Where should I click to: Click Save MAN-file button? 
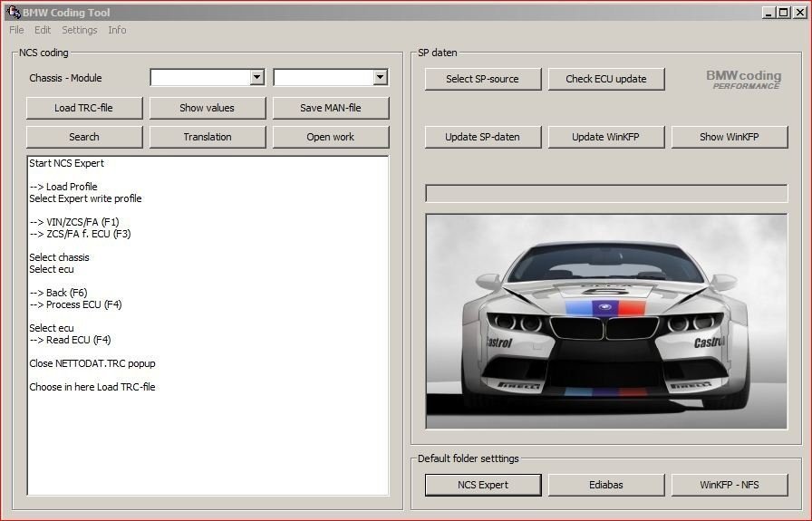[330, 108]
